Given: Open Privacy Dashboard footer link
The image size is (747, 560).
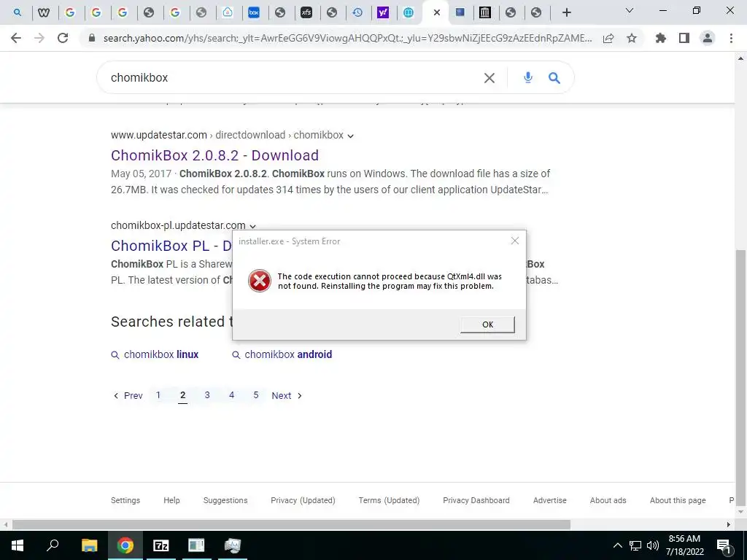Looking at the screenshot, I should click(476, 500).
